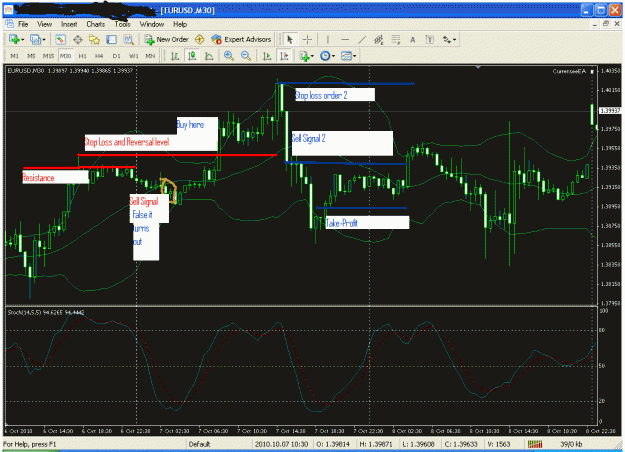Select the M30 timeframe button
This screenshot has height=452, width=625.
pyautogui.click(x=65, y=56)
